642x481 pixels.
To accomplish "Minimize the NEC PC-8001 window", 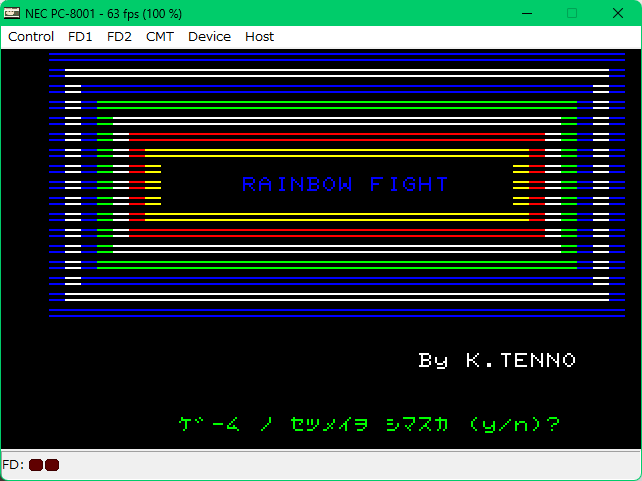I will [x=527, y=13].
